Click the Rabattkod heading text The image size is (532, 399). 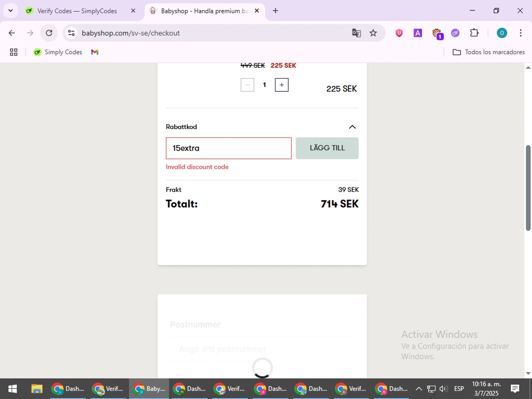click(x=181, y=127)
